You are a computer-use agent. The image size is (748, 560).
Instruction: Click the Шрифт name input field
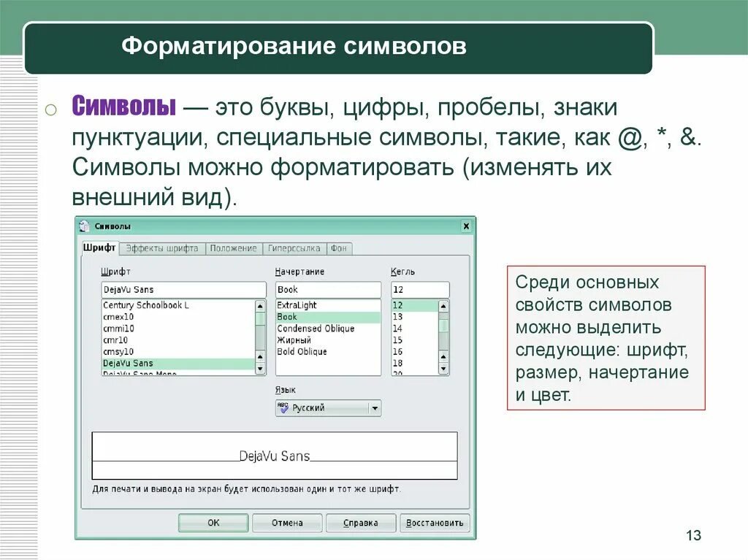183,290
